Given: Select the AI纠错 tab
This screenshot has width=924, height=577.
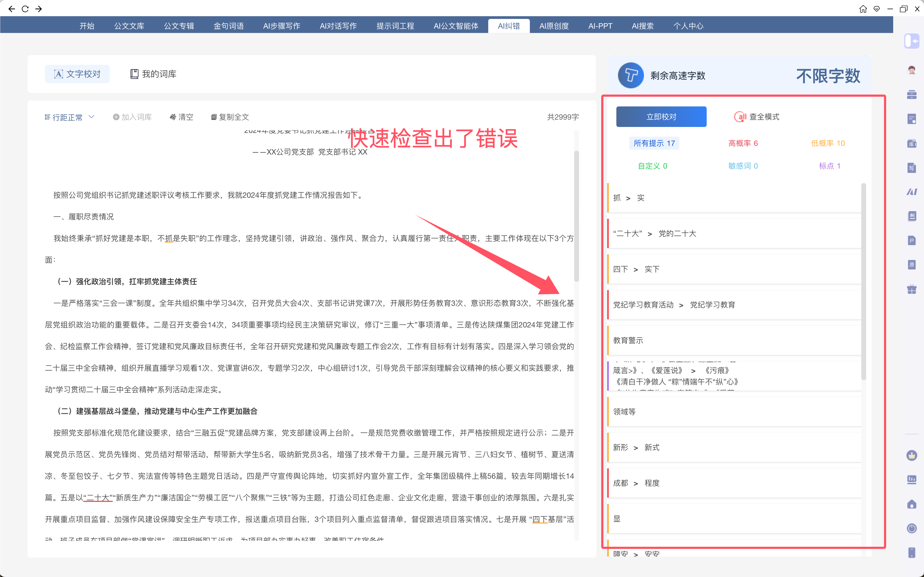Looking at the screenshot, I should point(509,26).
